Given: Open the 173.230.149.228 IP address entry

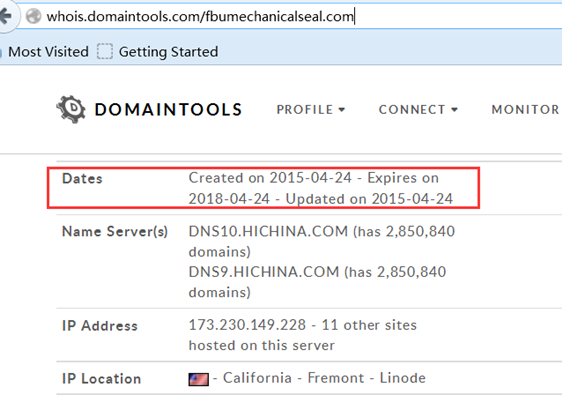Looking at the screenshot, I should (x=247, y=325).
